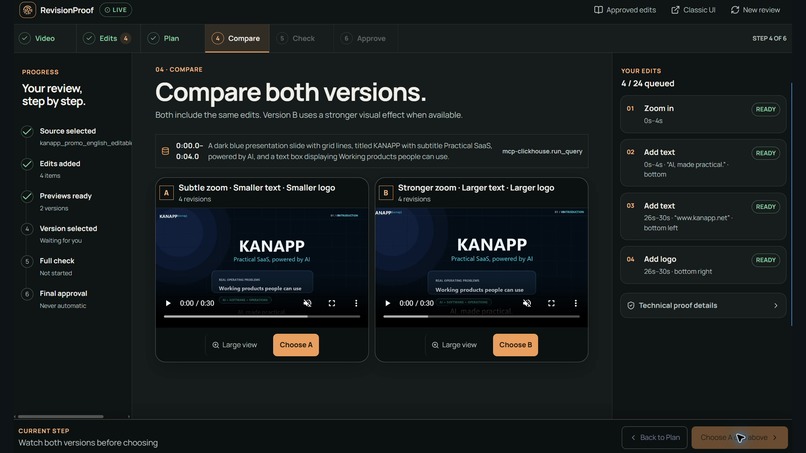Go Back to Plan
This screenshot has height=453, width=806.
point(654,438)
